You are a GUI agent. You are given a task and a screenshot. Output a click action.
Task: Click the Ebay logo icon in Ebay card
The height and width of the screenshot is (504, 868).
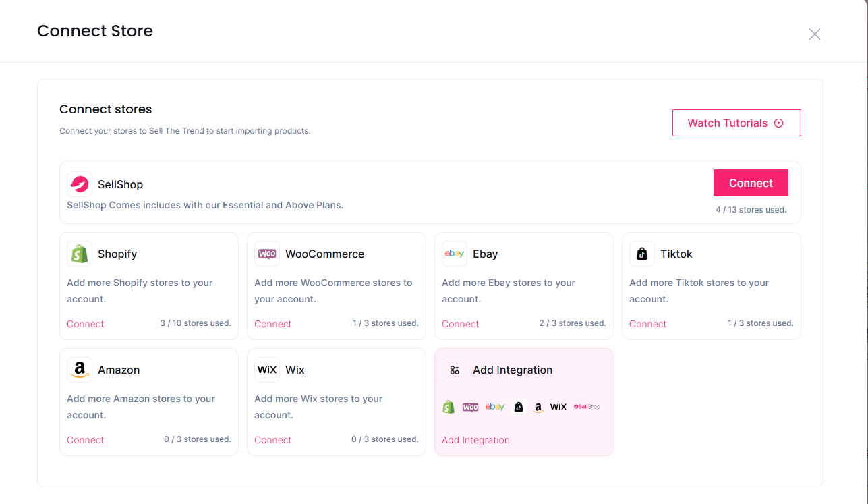(455, 254)
